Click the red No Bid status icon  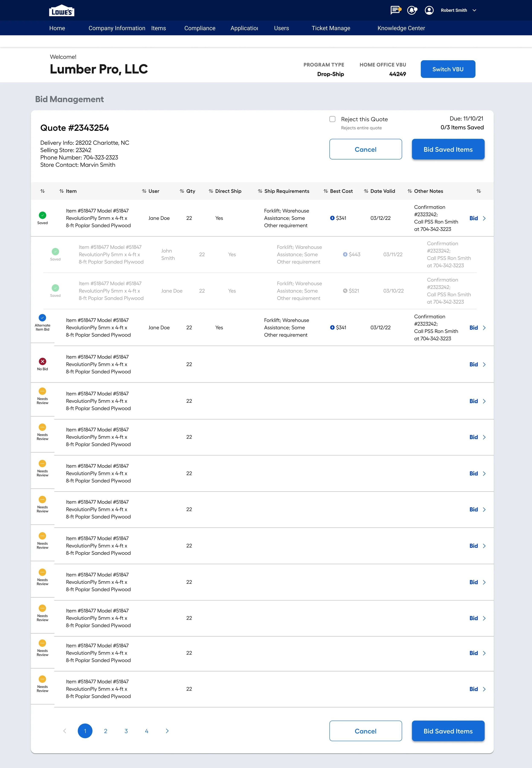[x=42, y=361]
